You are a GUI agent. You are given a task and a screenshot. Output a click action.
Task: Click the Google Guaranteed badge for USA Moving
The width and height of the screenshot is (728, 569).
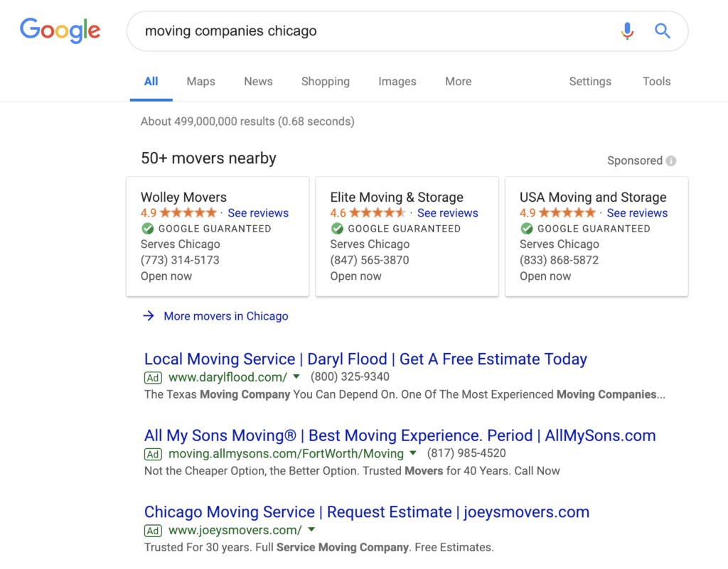527,229
